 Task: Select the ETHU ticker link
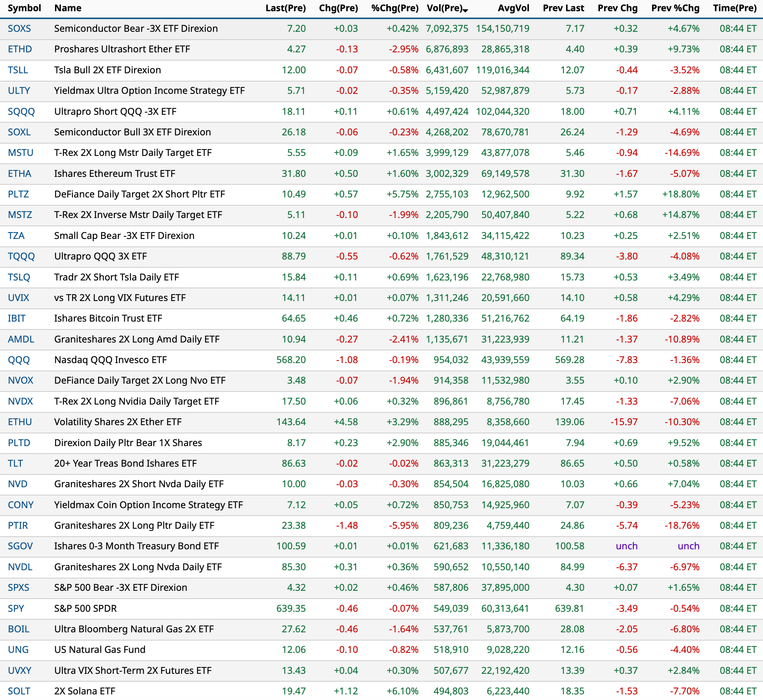click(x=20, y=422)
